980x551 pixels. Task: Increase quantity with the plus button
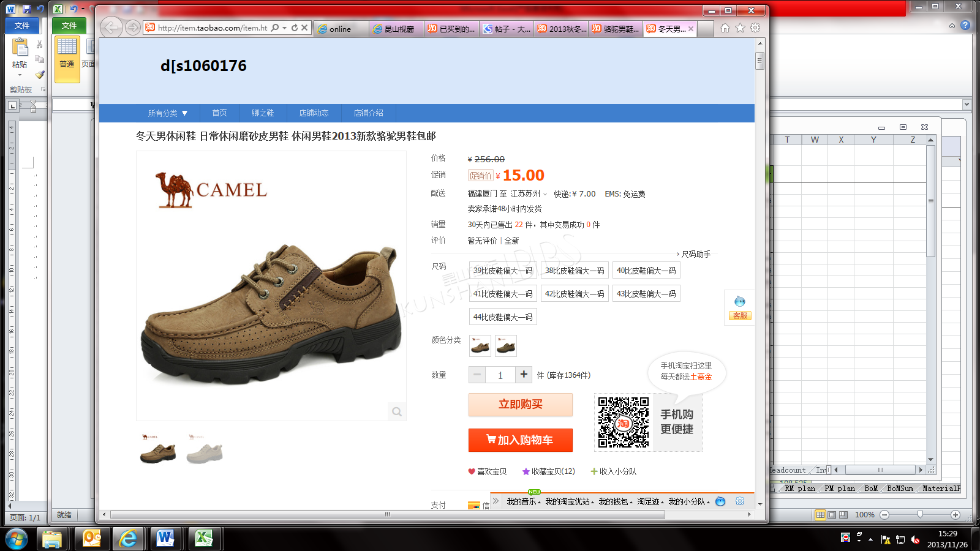pyautogui.click(x=524, y=375)
